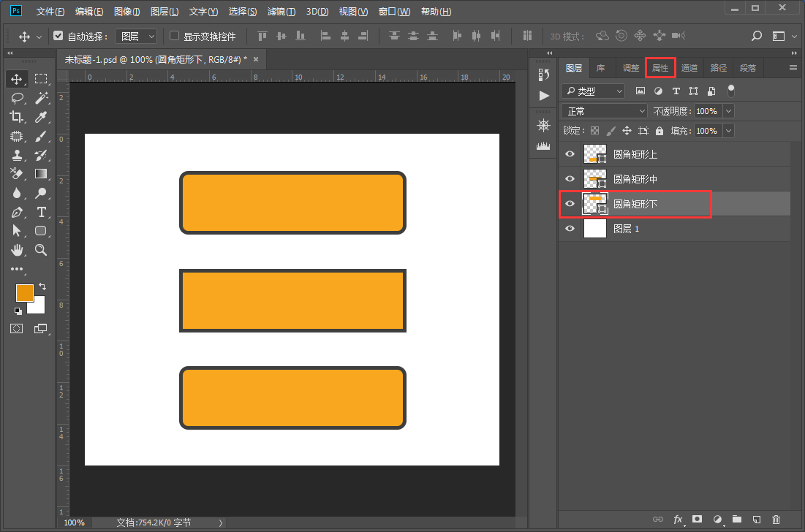Screen dimensions: 805x532
Task: Click the lock all layer button
Action: (x=660, y=131)
